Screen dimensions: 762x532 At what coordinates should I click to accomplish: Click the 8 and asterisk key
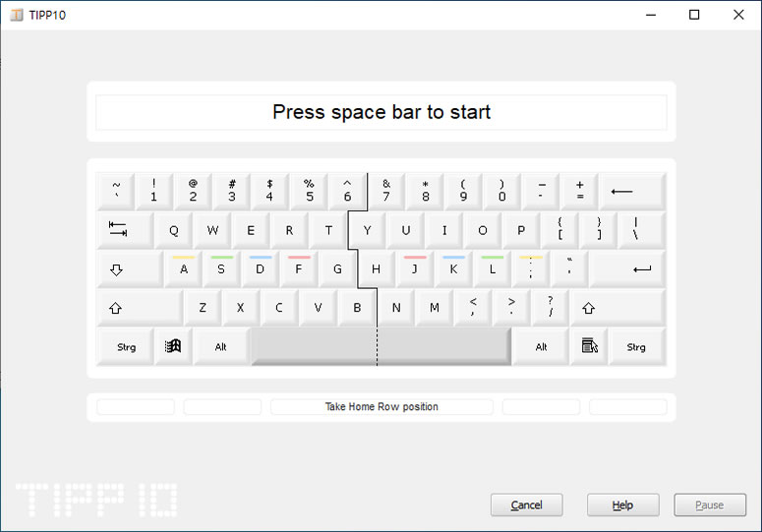coord(425,192)
